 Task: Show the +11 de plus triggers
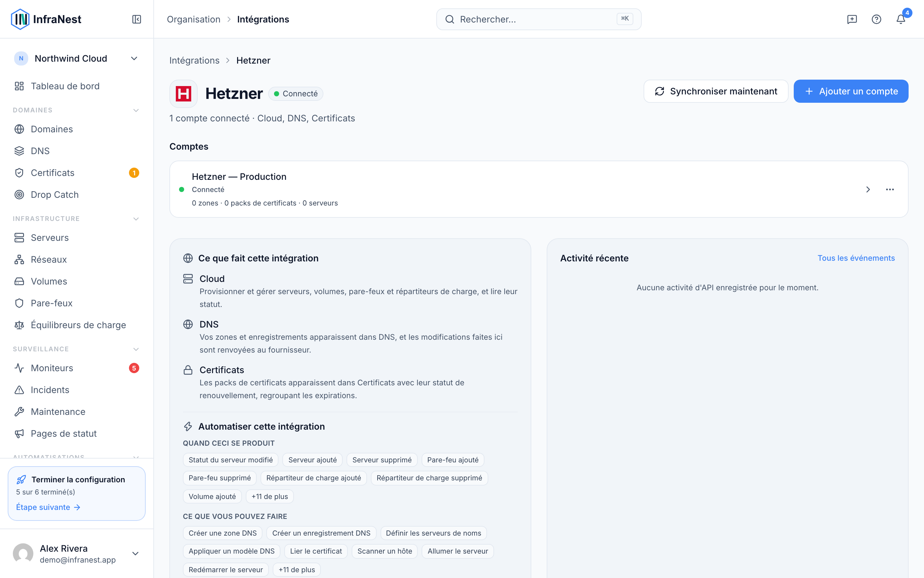pos(269,496)
